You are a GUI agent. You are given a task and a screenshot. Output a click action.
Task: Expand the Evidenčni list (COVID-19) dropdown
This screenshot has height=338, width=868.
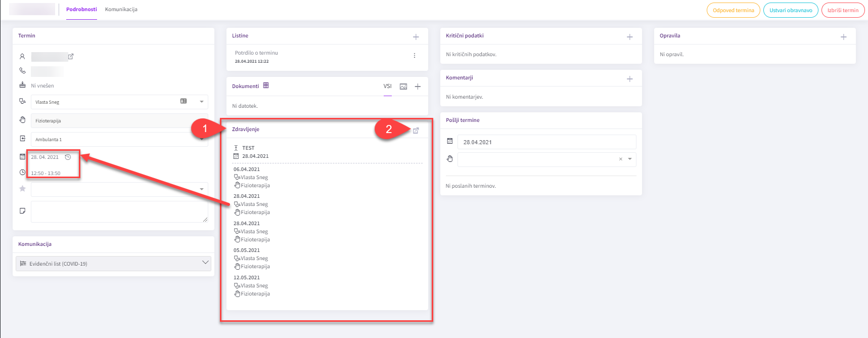click(x=205, y=263)
